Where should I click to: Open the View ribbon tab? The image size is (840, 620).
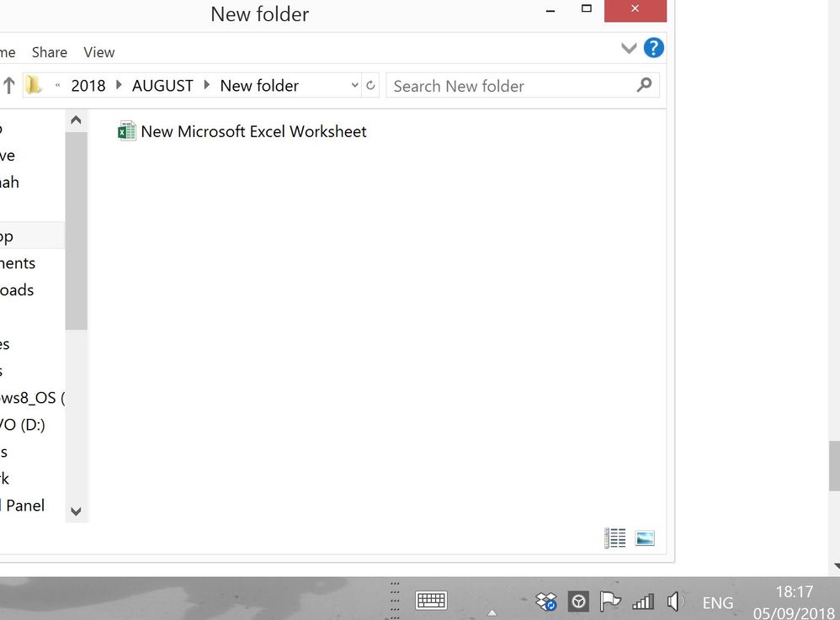98,52
